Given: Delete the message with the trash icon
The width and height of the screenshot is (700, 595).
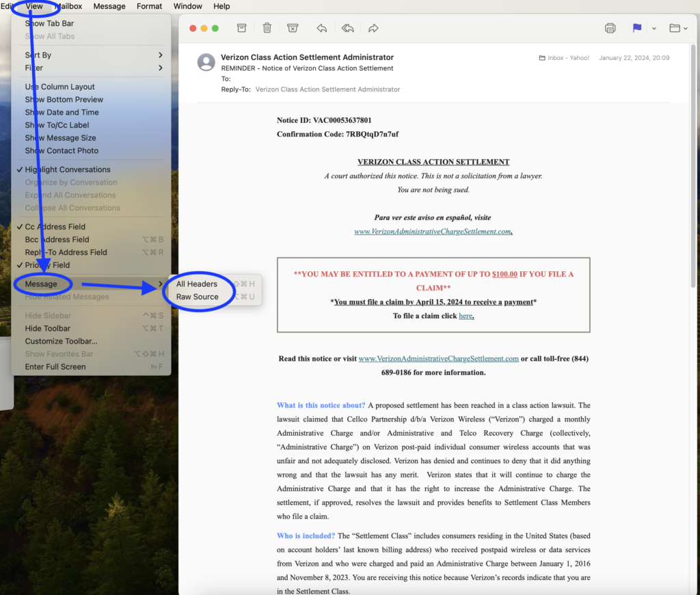Looking at the screenshot, I should pyautogui.click(x=267, y=28).
